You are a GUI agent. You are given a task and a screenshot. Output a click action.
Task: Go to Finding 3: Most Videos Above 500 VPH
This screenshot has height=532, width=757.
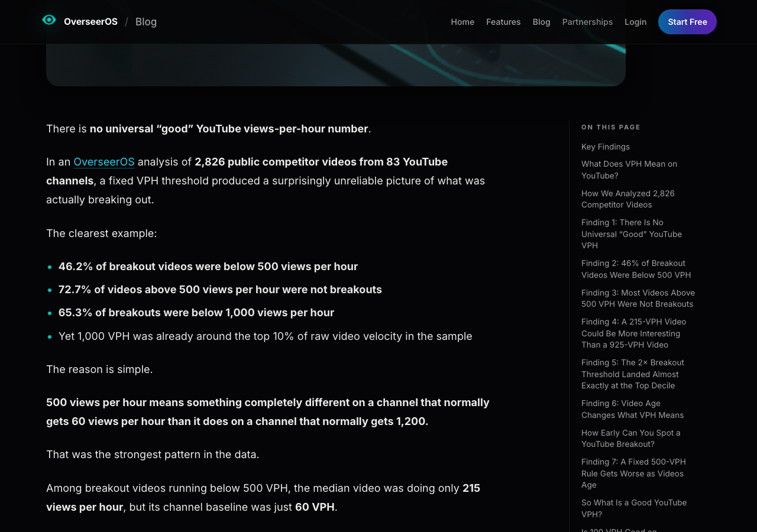pos(638,299)
